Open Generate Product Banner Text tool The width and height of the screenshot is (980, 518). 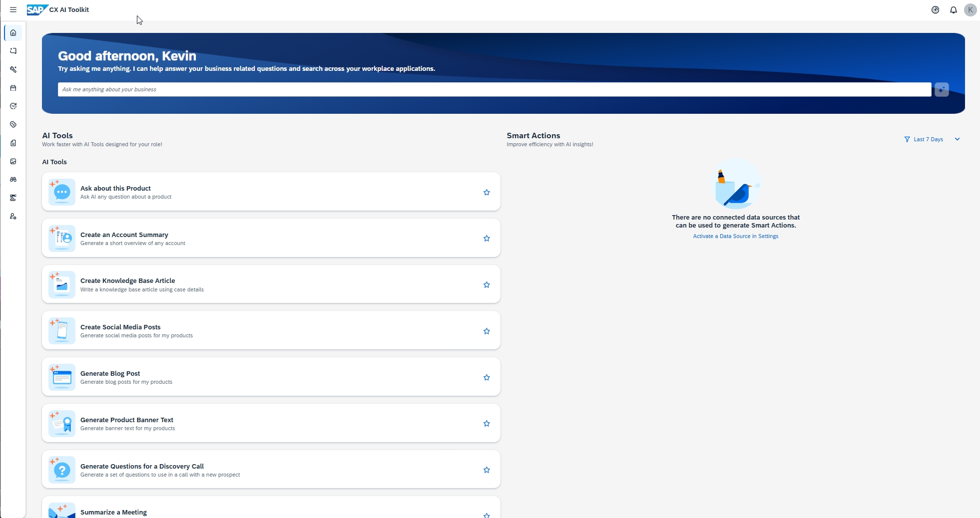pos(271,423)
